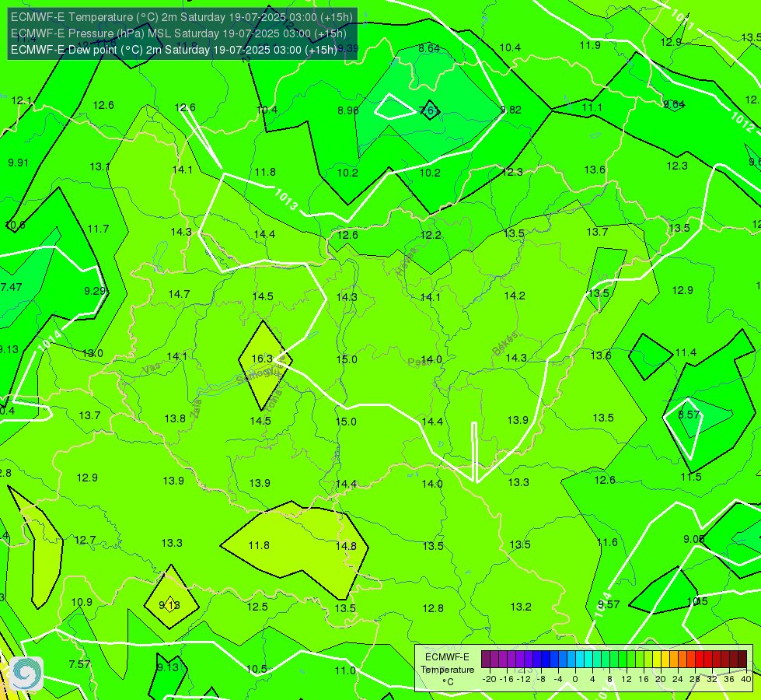Click the 13.2 temperature value

[x=521, y=607]
